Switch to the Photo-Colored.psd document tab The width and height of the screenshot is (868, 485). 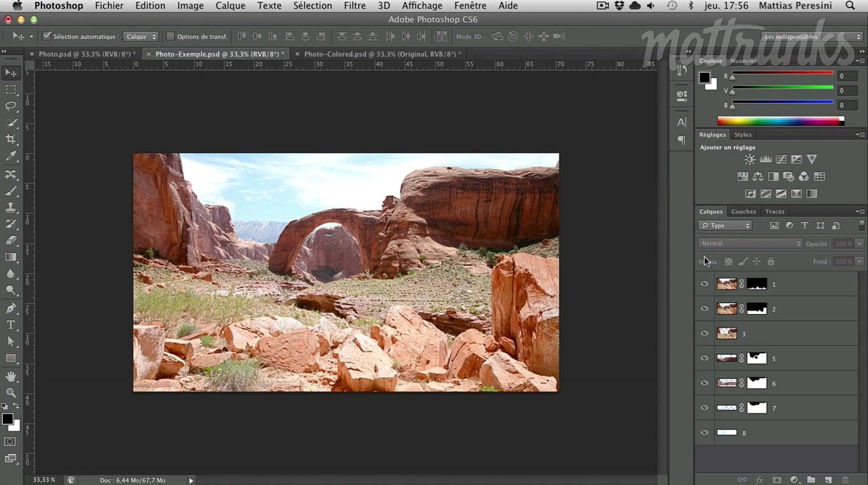(381, 54)
